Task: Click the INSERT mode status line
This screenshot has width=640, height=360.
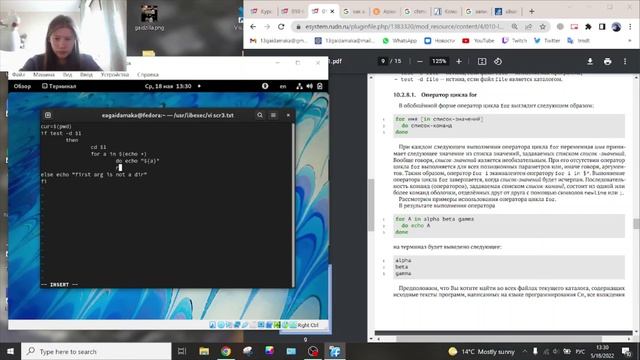Action: [x=60, y=284]
